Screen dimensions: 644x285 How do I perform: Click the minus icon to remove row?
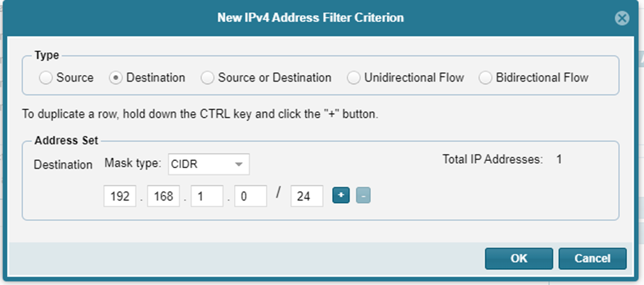(362, 196)
